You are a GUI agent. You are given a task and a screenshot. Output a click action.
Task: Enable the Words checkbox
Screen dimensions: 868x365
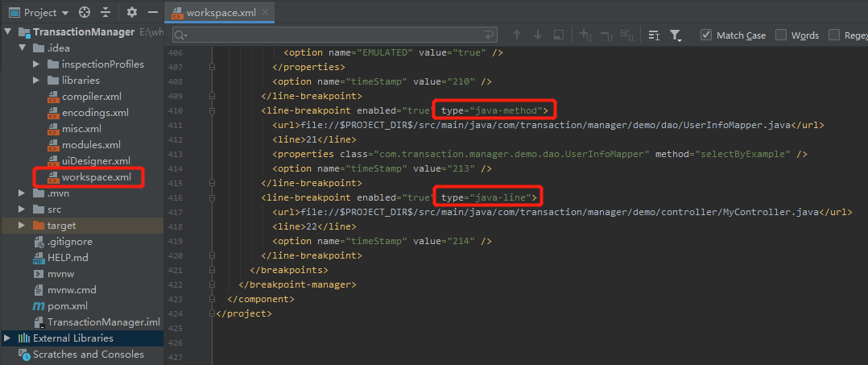[x=780, y=35]
